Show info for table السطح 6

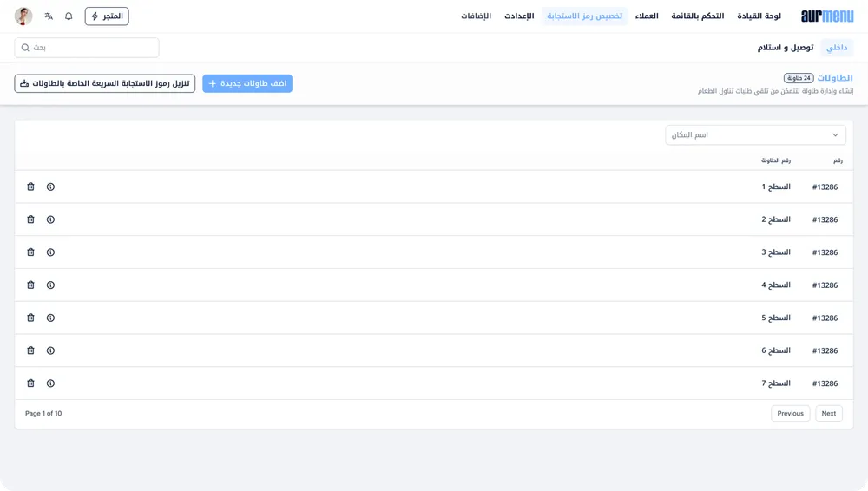pyautogui.click(x=50, y=350)
